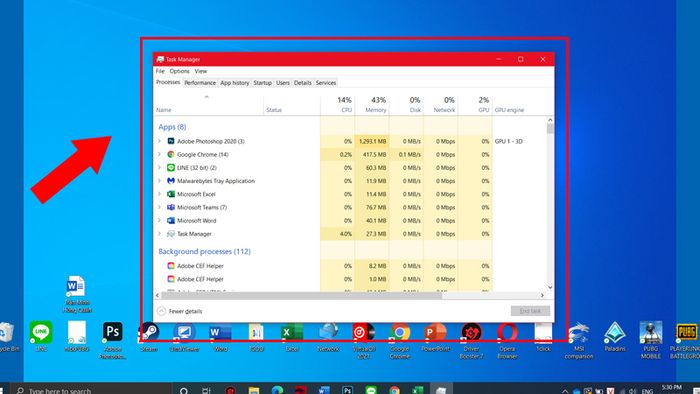Select the Microsoft Word process icon

click(171, 220)
